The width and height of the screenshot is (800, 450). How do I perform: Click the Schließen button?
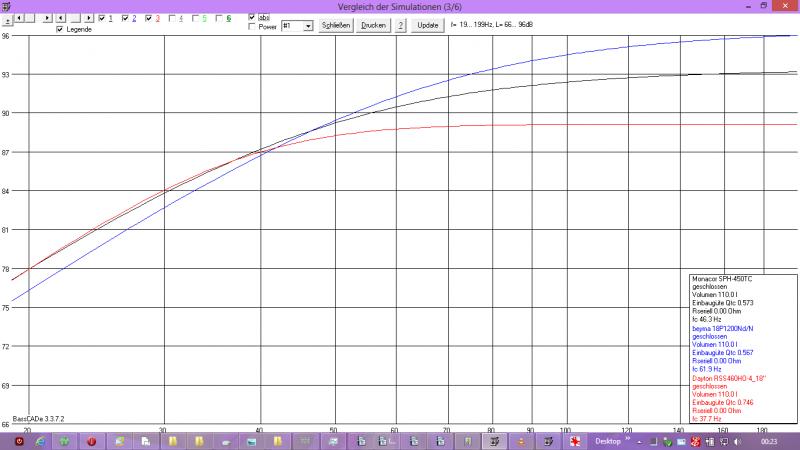tap(336, 25)
